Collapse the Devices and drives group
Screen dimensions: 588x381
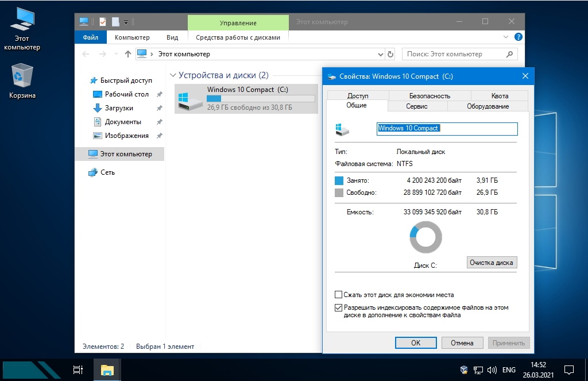tap(173, 75)
